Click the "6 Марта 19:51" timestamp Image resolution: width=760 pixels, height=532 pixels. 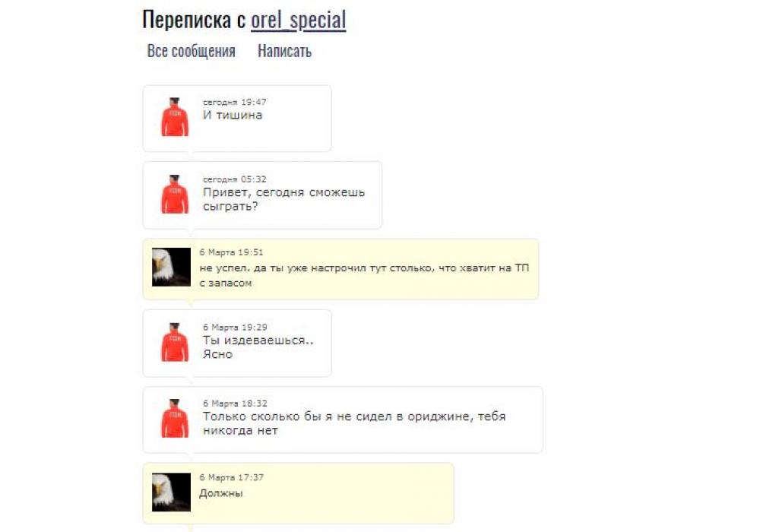point(231,252)
